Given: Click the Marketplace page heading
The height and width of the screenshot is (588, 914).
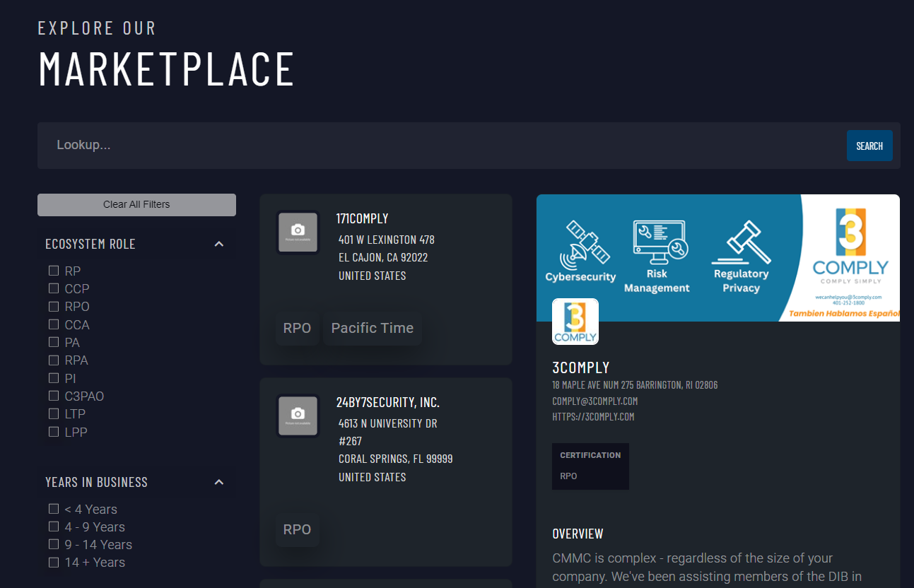Looking at the screenshot, I should [x=166, y=69].
